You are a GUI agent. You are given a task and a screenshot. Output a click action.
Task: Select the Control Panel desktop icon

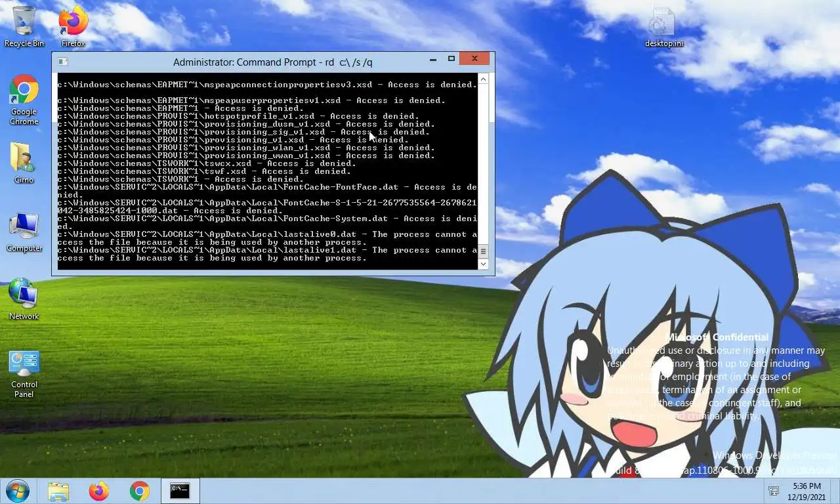pos(24,374)
